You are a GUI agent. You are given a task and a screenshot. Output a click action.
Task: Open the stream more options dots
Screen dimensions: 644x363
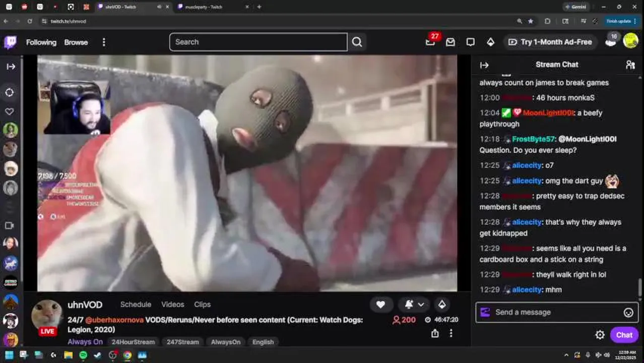pos(451,333)
